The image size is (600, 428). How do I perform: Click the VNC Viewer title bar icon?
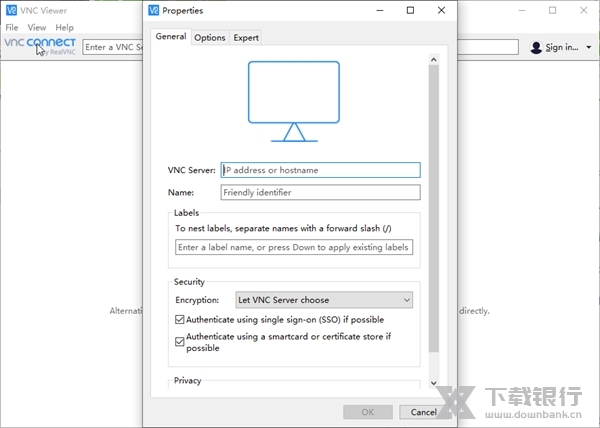[x=11, y=10]
